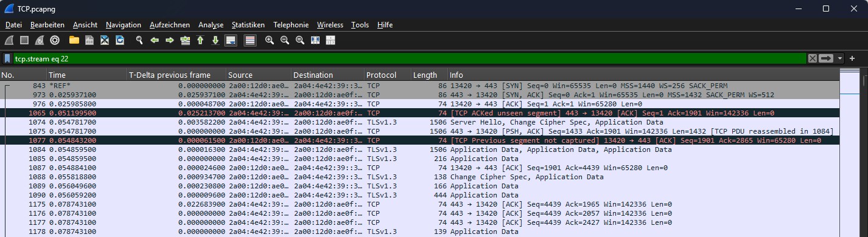Restart the current capture from the toolbar
The image size is (868, 237).
point(40,40)
